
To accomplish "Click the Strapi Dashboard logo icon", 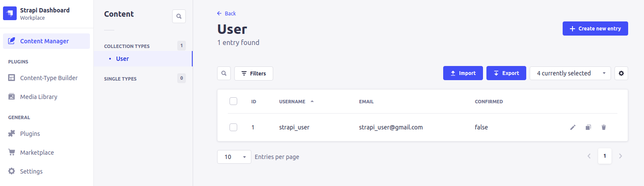I will 10,13.
